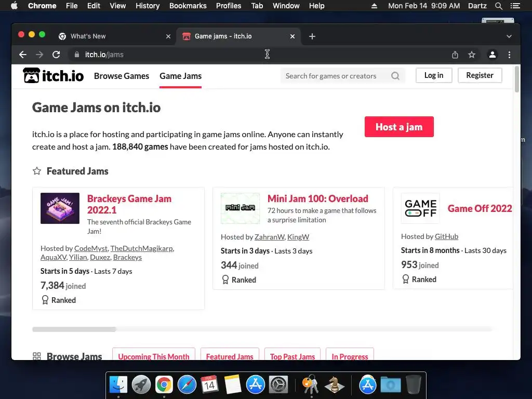Click the Log in button
Image resolution: width=532 pixels, height=399 pixels.
tap(434, 75)
